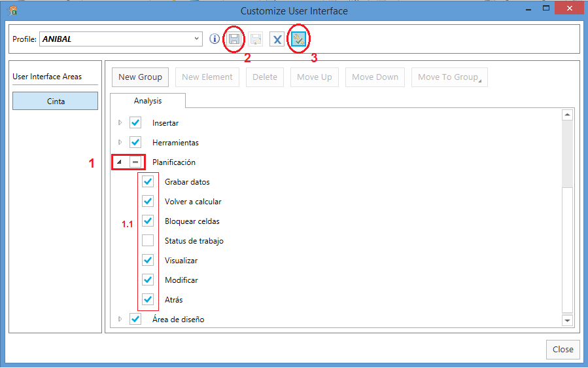Select Cinta in User Interface Areas
Screen dimensions: 588x368
[56, 101]
